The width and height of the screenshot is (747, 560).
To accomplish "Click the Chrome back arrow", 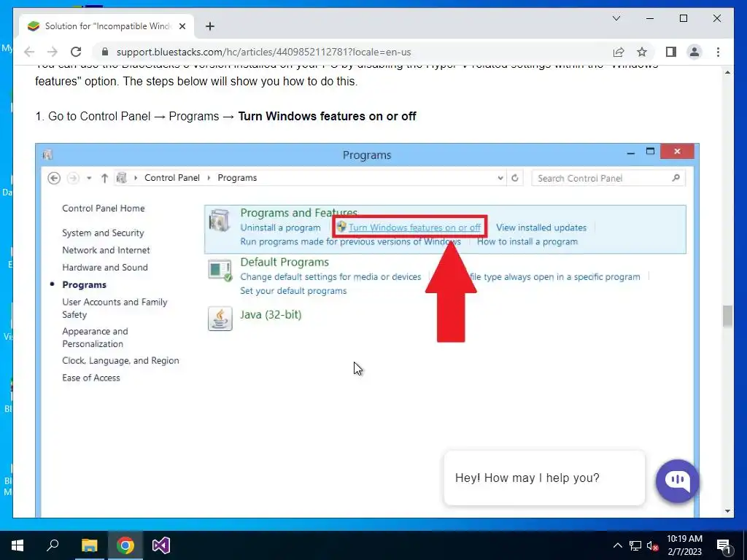I will point(29,52).
